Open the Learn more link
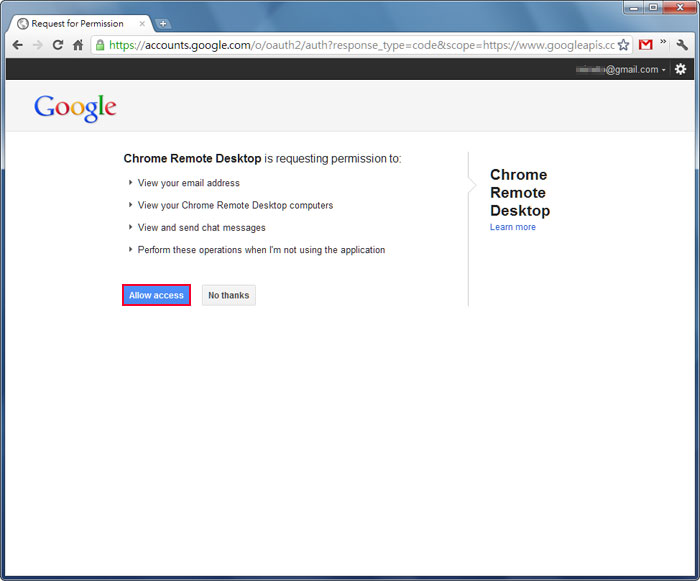700x581 pixels. pyautogui.click(x=512, y=227)
